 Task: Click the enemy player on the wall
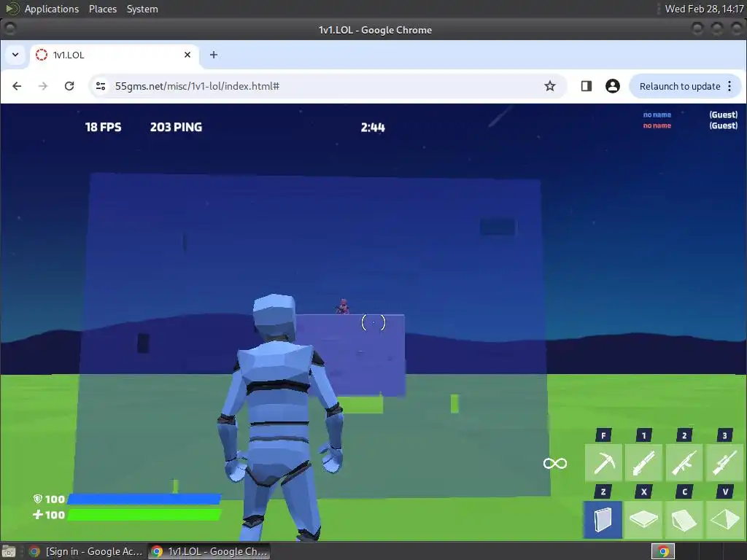(x=342, y=307)
